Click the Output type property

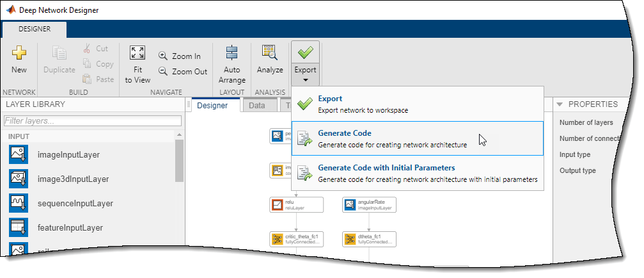tap(577, 170)
